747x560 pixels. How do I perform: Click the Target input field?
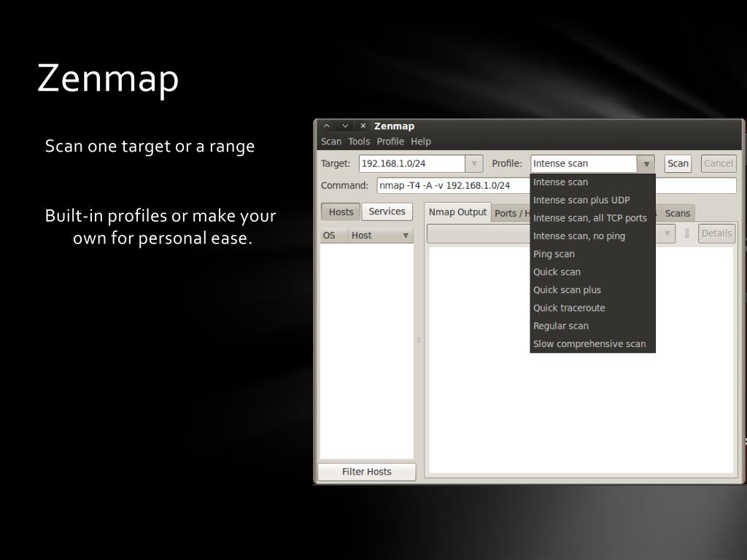click(x=412, y=163)
